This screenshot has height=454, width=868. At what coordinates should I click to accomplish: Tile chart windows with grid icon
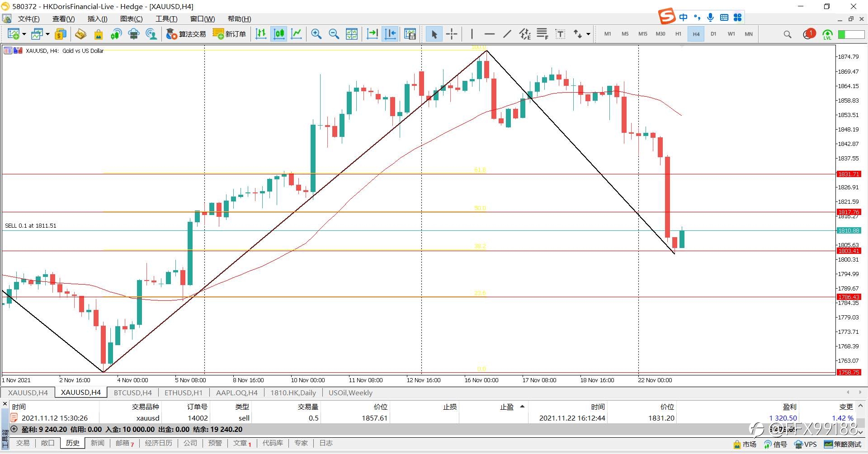[352, 34]
